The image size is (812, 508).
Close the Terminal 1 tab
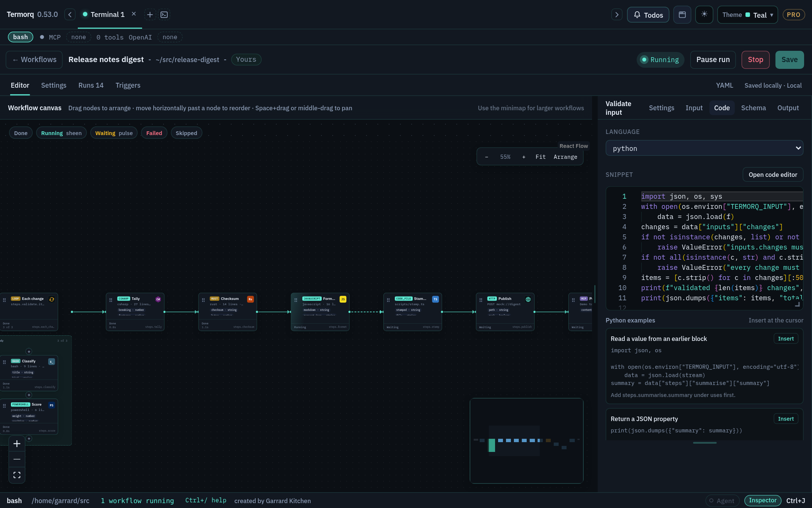[x=134, y=14]
